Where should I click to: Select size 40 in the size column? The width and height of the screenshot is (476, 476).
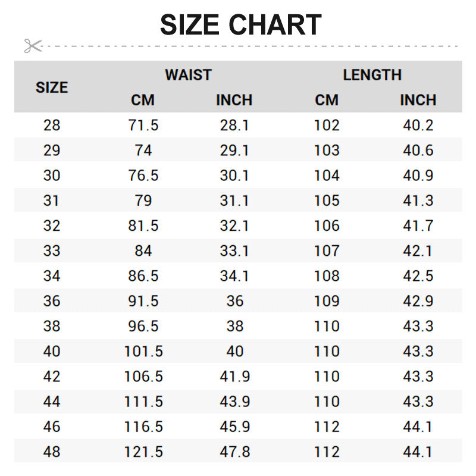(52, 352)
